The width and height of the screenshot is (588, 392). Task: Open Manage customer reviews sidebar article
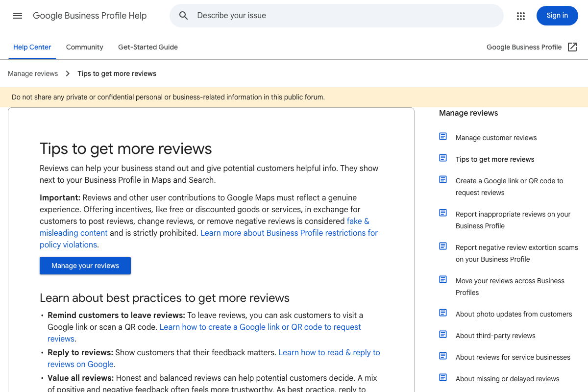(496, 138)
